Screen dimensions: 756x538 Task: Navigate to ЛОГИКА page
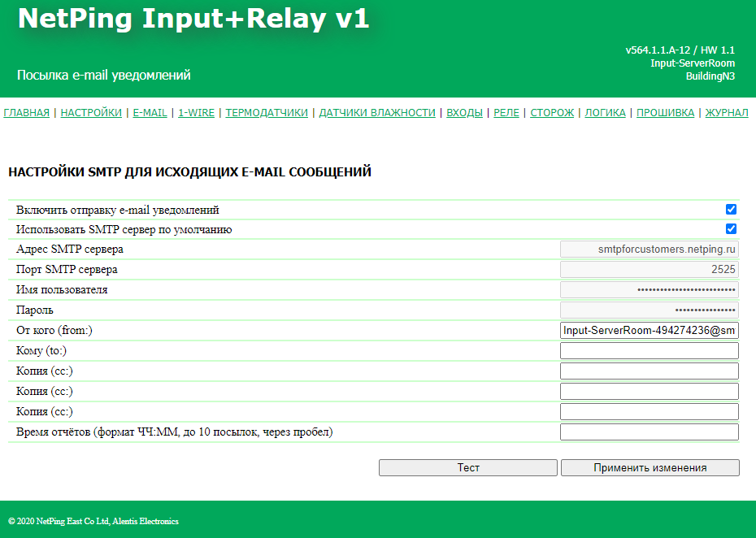coord(605,112)
